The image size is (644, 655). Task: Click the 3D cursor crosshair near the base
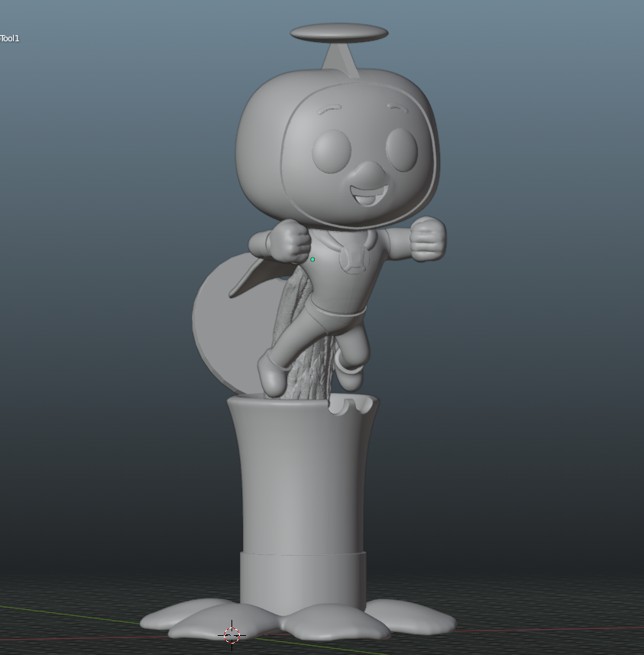coord(231,635)
